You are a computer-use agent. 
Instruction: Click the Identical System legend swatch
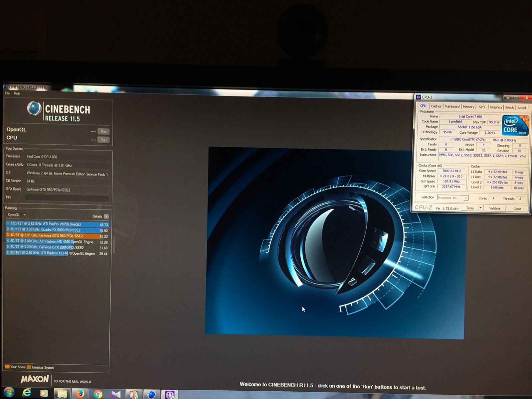(x=29, y=367)
